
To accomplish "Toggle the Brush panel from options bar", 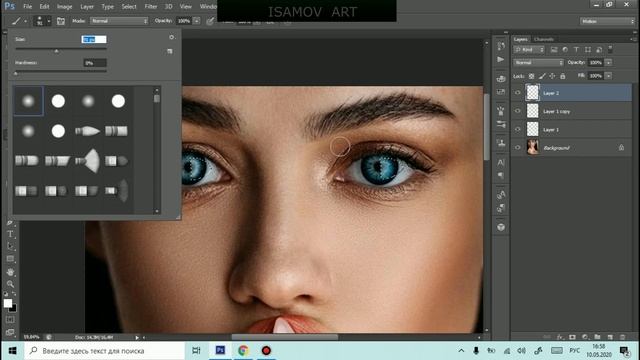I will (61, 21).
